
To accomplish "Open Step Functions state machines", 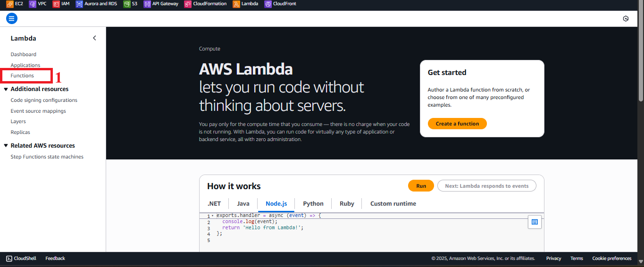I will 47,157.
